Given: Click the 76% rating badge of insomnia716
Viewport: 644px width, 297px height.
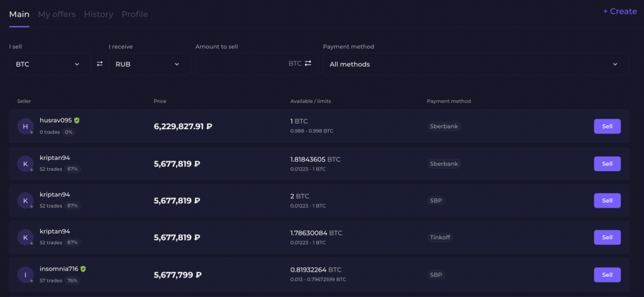Looking at the screenshot, I should (72, 280).
